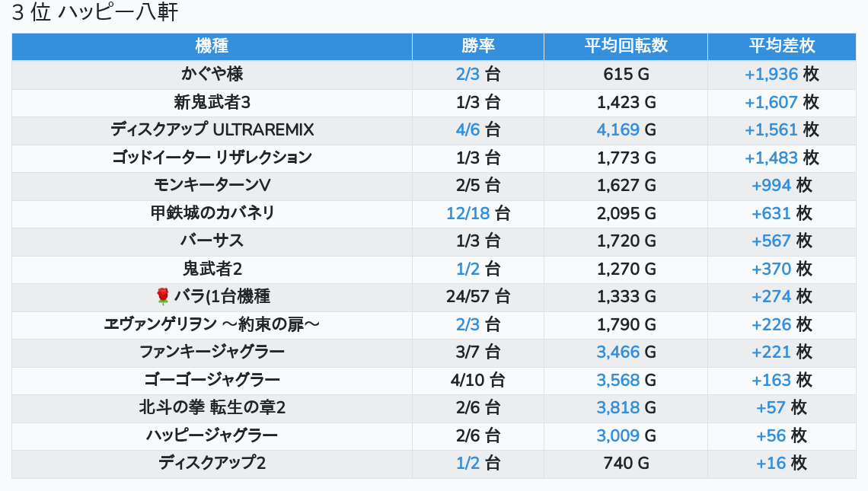Click the 3位 ハッピー八軒 heading
Screen dimensions: 868x491
click(x=95, y=13)
